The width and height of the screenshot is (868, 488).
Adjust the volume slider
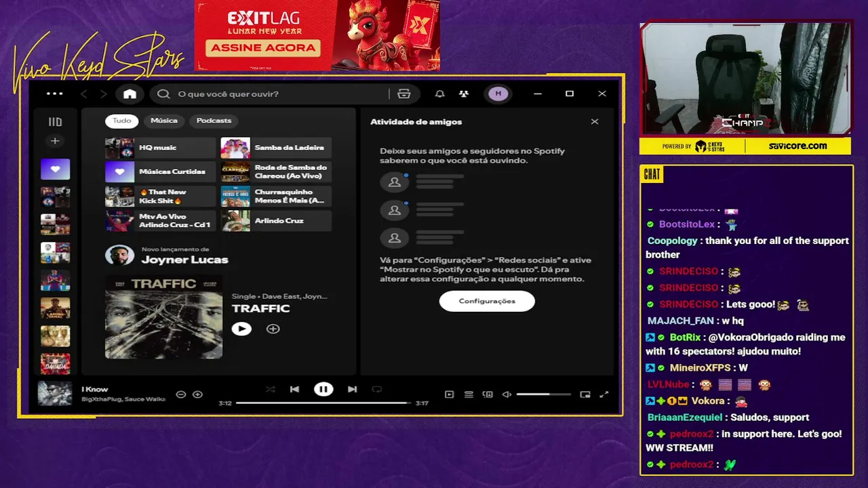point(544,394)
